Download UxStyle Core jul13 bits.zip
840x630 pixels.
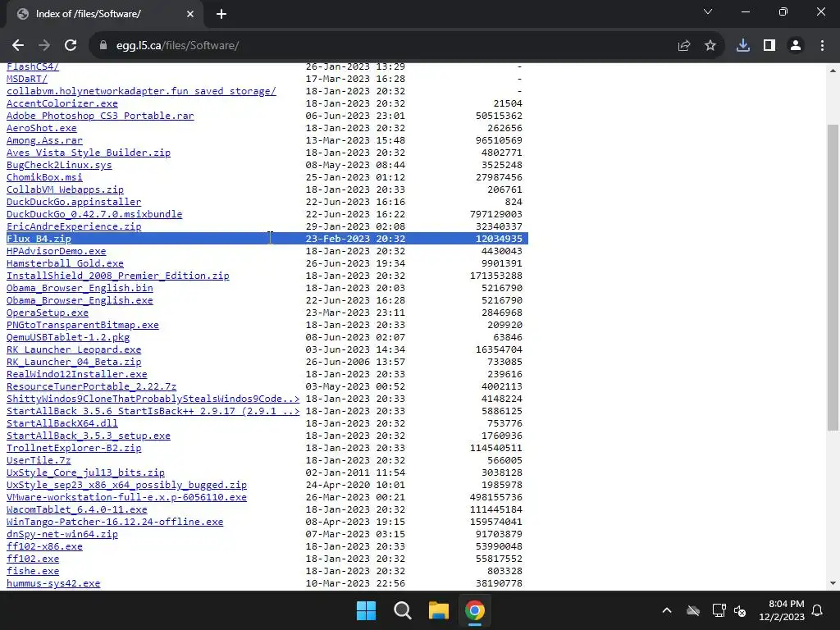pyautogui.click(x=85, y=473)
